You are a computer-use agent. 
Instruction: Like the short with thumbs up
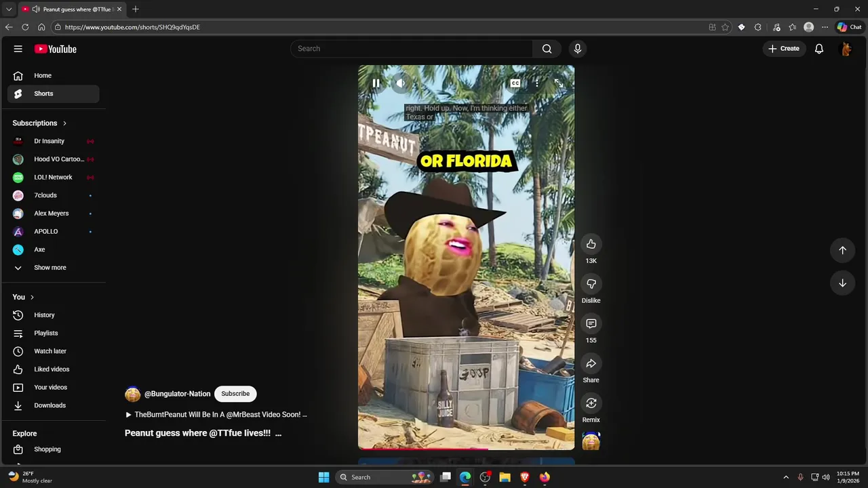click(x=591, y=244)
